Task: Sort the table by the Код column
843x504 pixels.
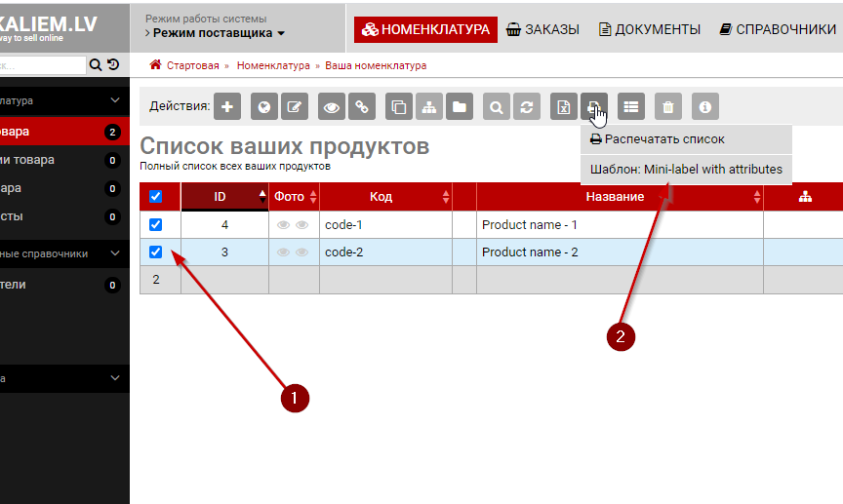Action: click(381, 197)
